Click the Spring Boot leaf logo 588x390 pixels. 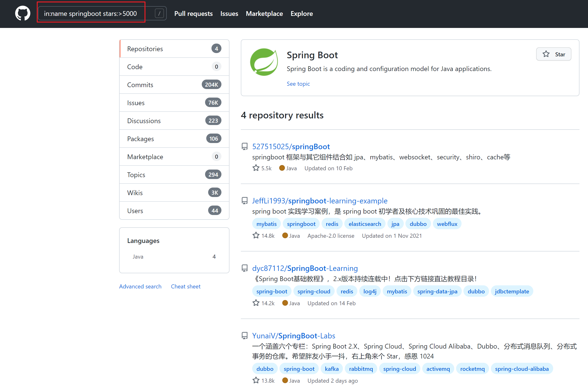[264, 62]
